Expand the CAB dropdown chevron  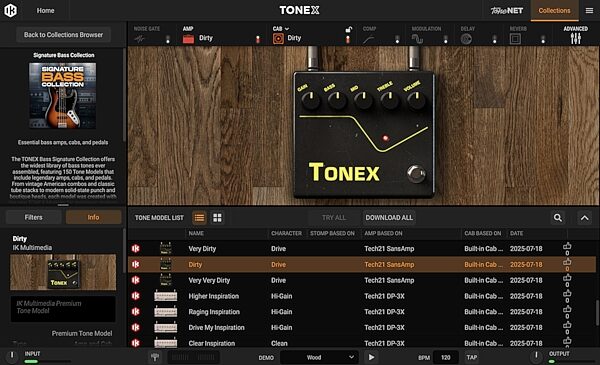pyautogui.click(x=287, y=29)
